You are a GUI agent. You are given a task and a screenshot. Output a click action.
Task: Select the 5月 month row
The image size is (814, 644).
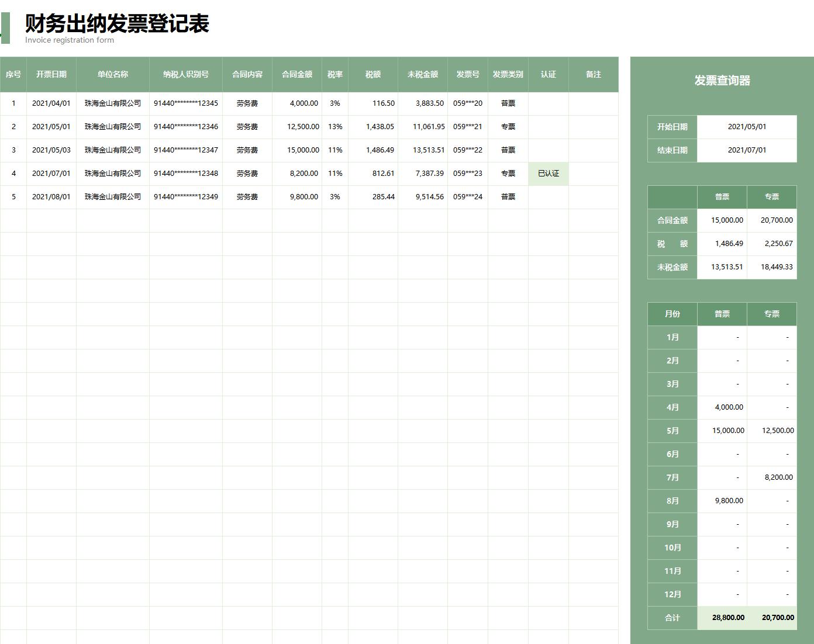(671, 431)
